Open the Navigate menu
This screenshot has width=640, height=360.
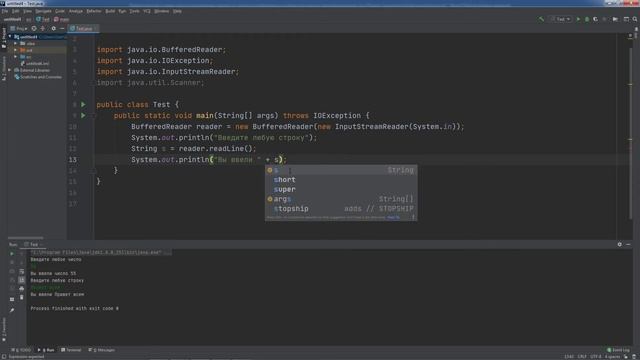point(43,11)
